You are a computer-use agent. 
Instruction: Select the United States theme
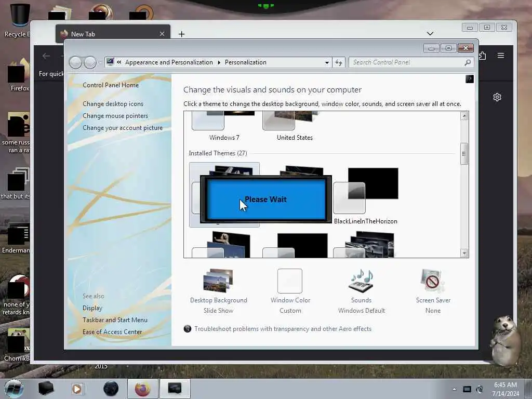pyautogui.click(x=295, y=126)
